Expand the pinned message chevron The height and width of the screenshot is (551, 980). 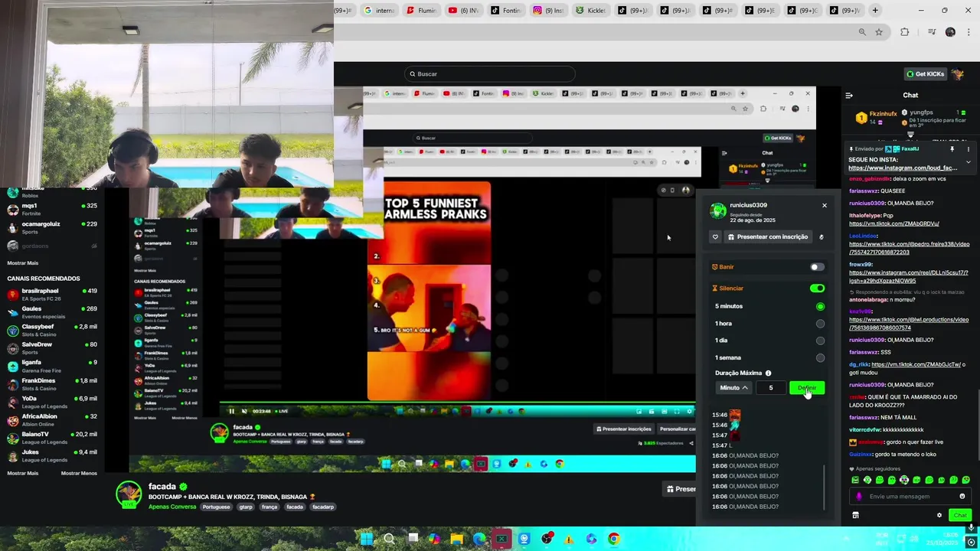(969, 162)
